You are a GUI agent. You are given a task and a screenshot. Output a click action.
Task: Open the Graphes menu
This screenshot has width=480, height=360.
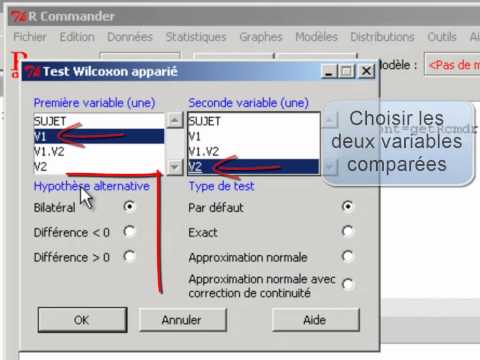tap(261, 37)
